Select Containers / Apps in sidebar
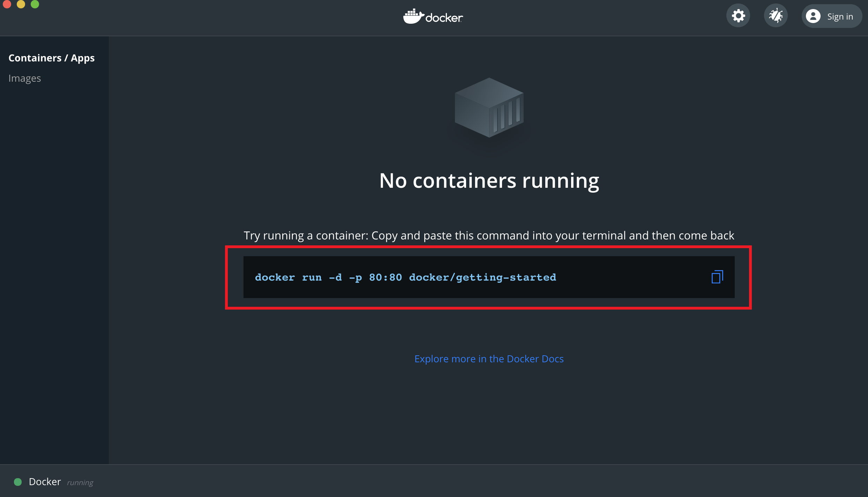This screenshot has width=868, height=497. (x=52, y=58)
